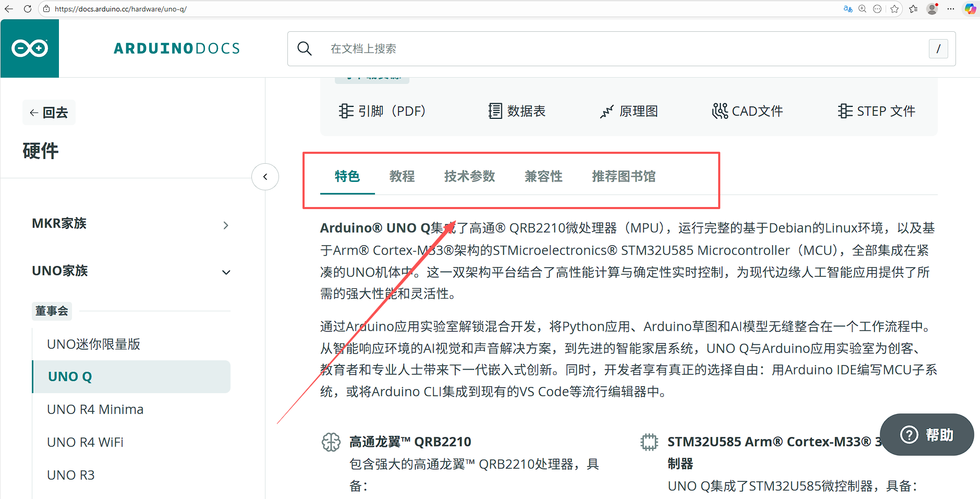Open the 原理图 link

[x=629, y=111]
